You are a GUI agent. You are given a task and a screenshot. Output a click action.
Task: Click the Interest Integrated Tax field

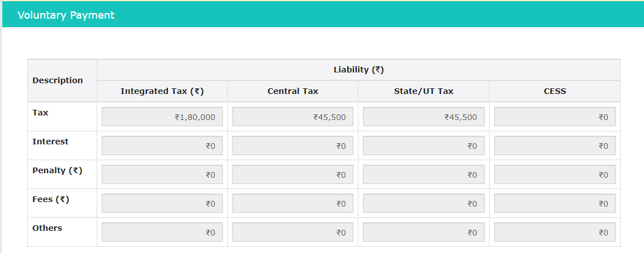click(x=162, y=145)
